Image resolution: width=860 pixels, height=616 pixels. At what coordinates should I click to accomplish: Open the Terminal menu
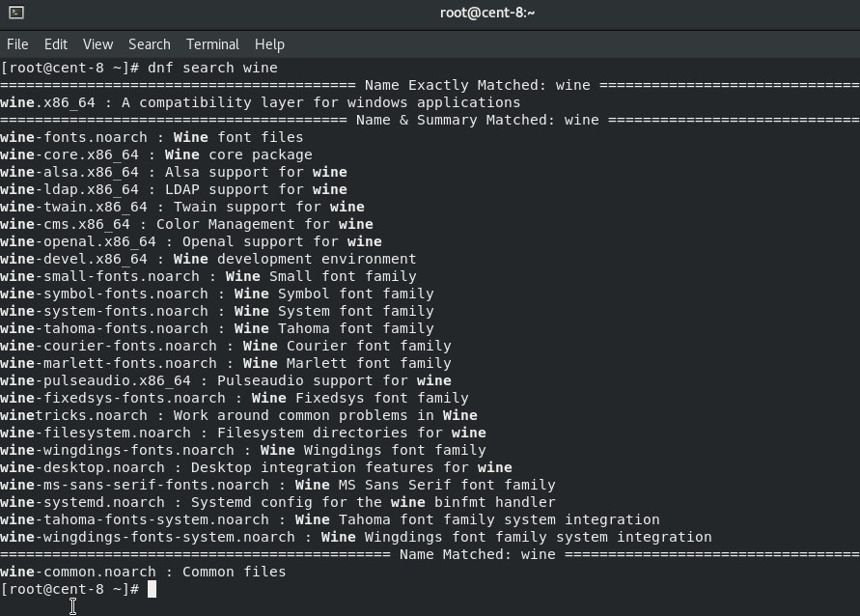pos(212,44)
